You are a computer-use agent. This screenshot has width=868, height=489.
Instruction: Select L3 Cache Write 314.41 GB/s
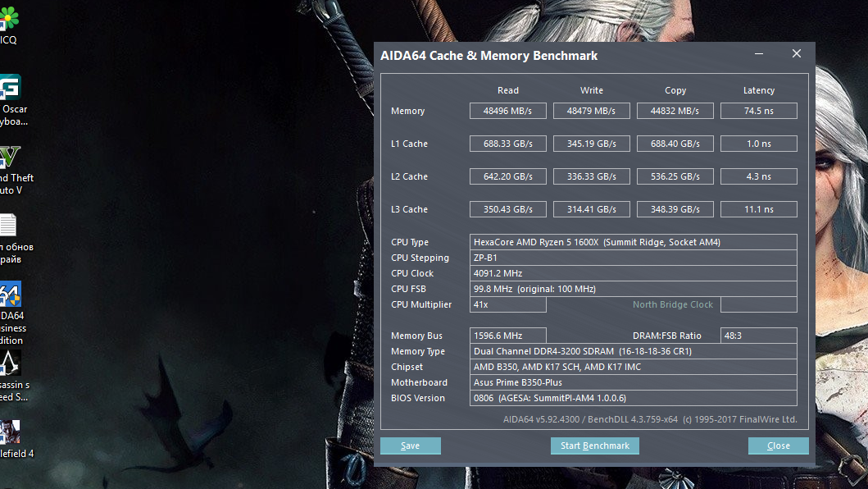[x=591, y=209]
